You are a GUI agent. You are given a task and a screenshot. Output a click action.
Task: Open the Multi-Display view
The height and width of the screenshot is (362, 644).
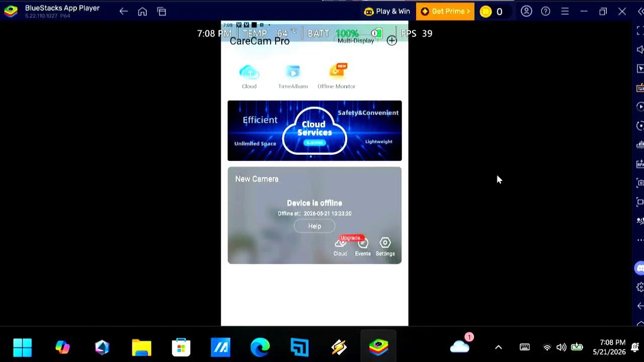356,41
